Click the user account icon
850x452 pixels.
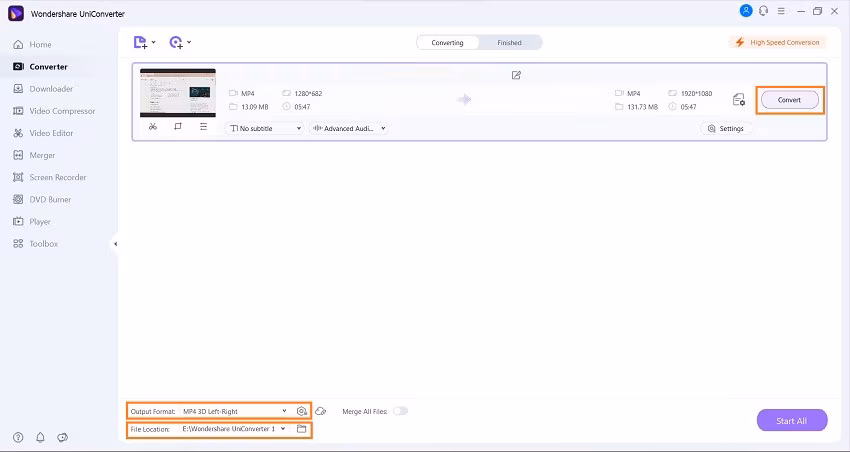pos(746,10)
